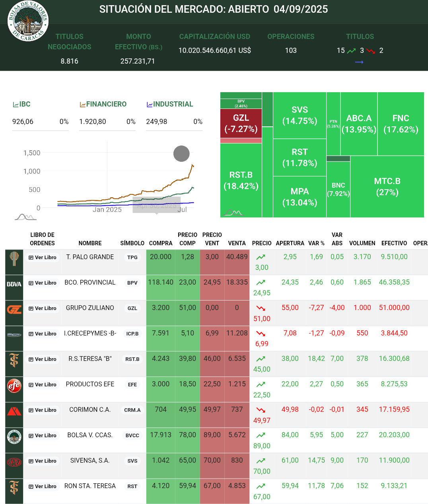Click the Productos EFE logo icon
Screen dimensions: 428x504
pyautogui.click(x=14, y=386)
